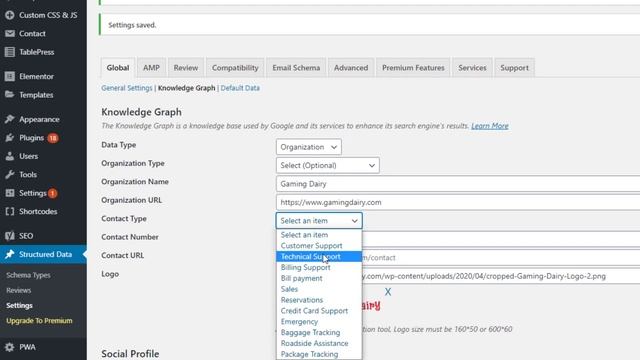This screenshot has height=360, width=640.
Task: Click the Custom CSS & JS sidebar icon
Action: (x=10, y=15)
